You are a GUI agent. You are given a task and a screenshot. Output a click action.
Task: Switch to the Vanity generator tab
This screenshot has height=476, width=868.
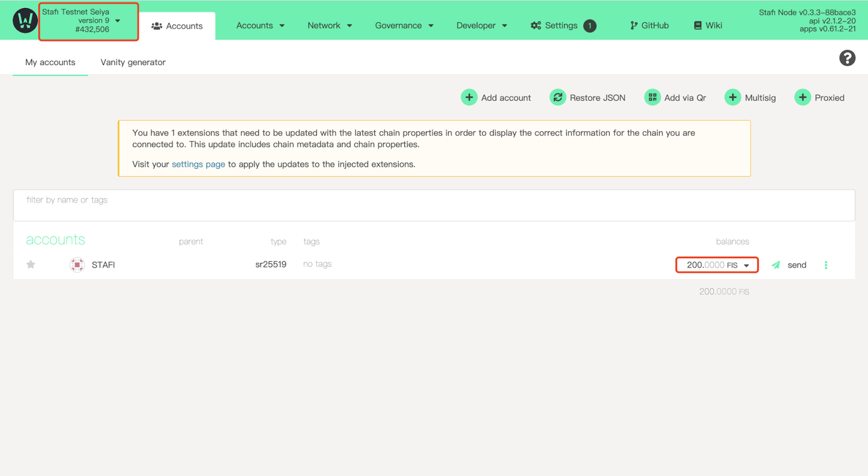(133, 62)
